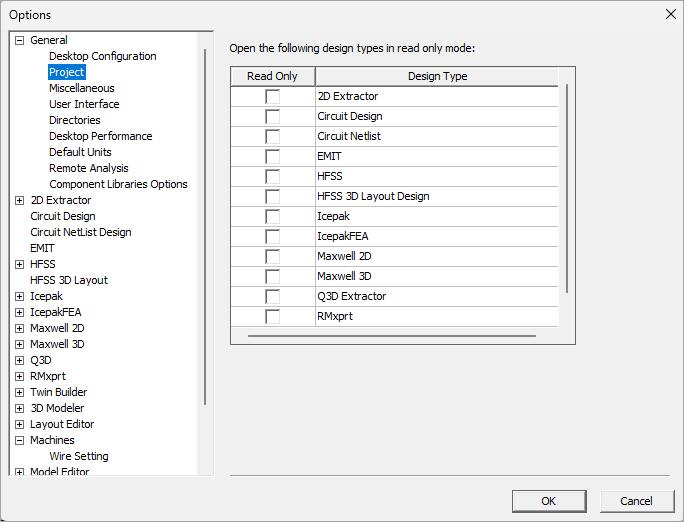Expand the Twin Builder node

[19, 392]
